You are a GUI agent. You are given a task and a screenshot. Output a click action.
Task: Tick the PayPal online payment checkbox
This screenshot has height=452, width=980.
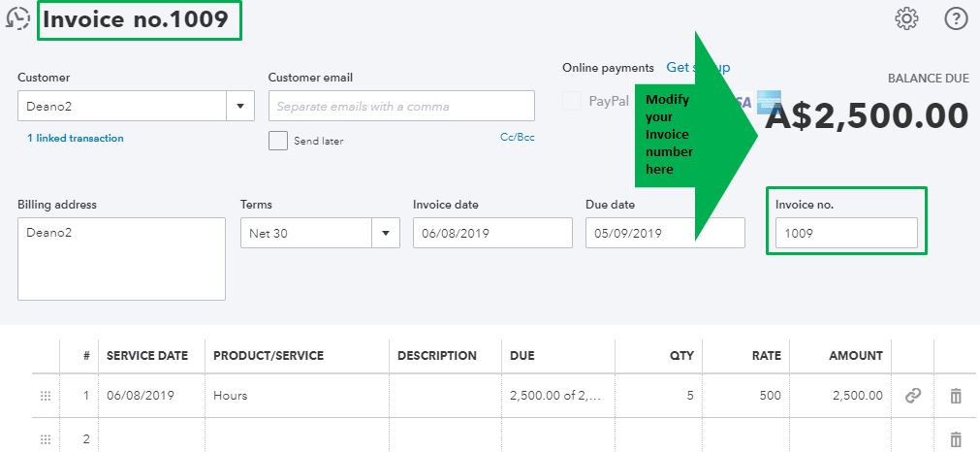pyautogui.click(x=572, y=101)
